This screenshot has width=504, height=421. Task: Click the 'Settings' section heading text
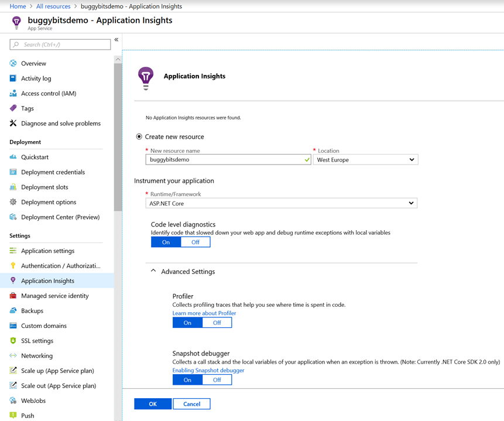(20, 235)
